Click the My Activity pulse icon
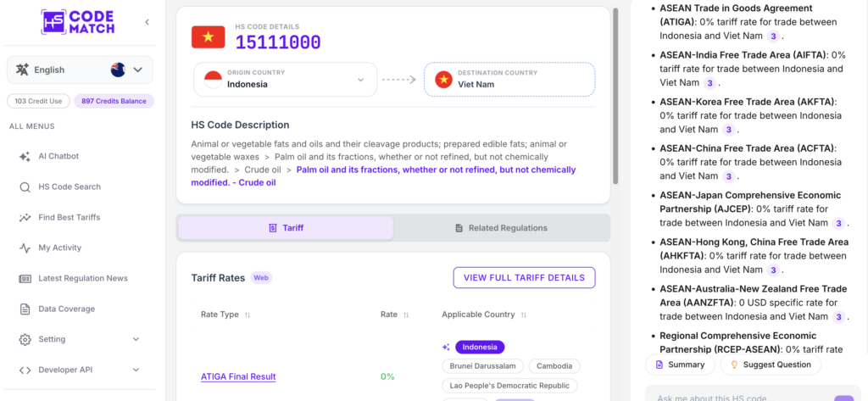868x401 pixels. click(x=25, y=248)
